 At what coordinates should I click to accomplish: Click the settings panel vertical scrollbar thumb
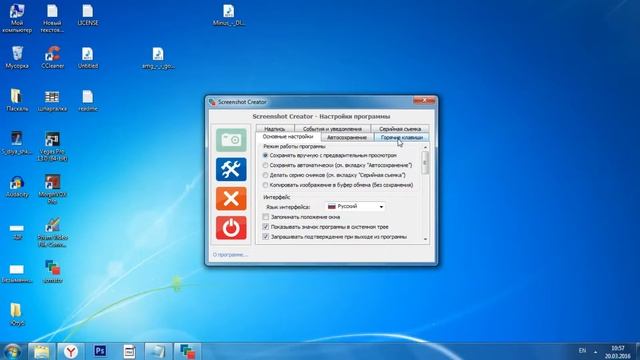[425, 162]
